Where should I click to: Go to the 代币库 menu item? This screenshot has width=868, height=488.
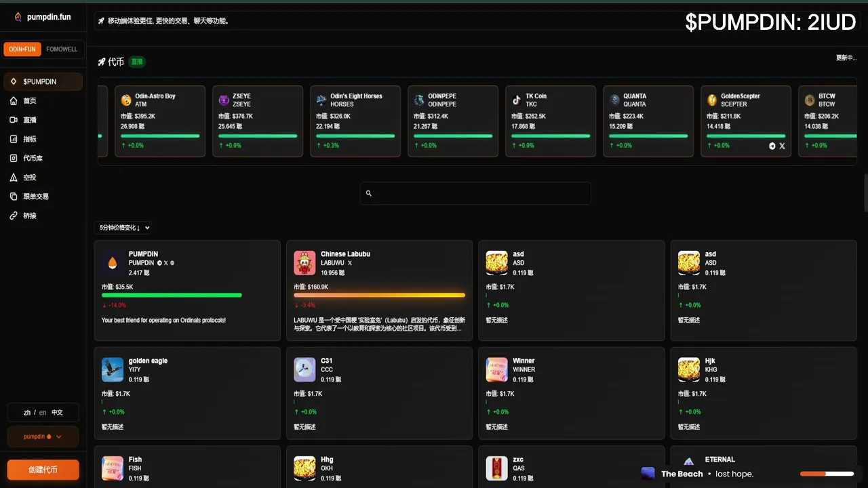click(33, 158)
